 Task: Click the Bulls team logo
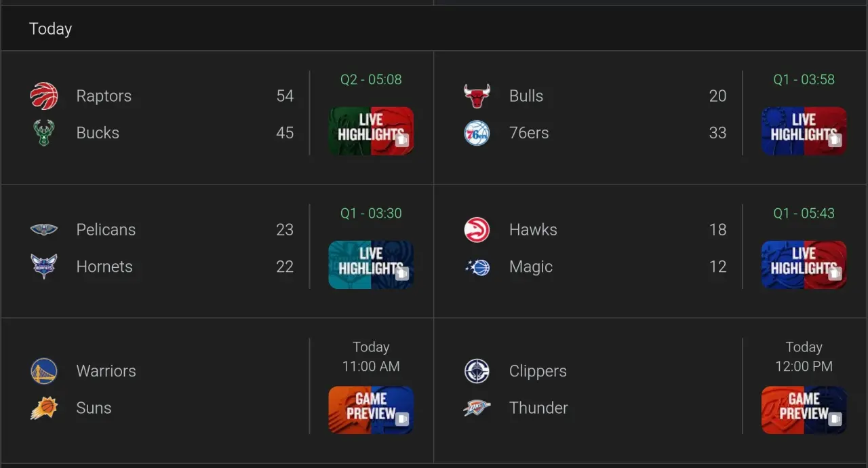[x=477, y=96]
